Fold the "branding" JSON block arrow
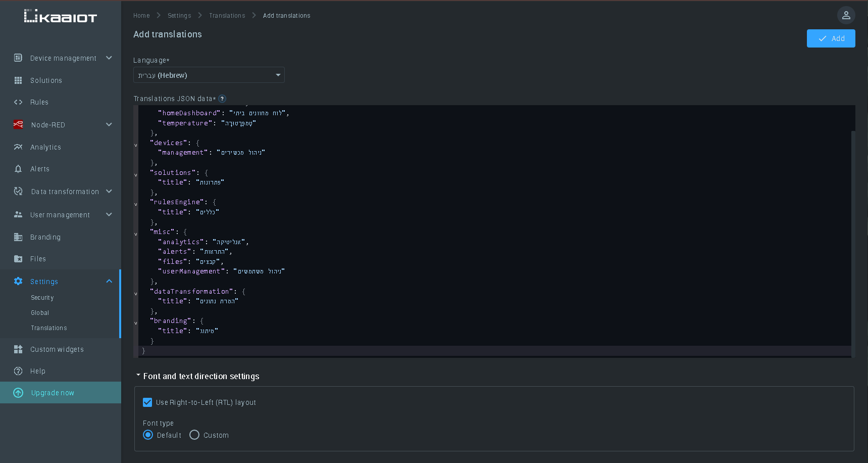The height and width of the screenshot is (463, 868). click(x=136, y=322)
